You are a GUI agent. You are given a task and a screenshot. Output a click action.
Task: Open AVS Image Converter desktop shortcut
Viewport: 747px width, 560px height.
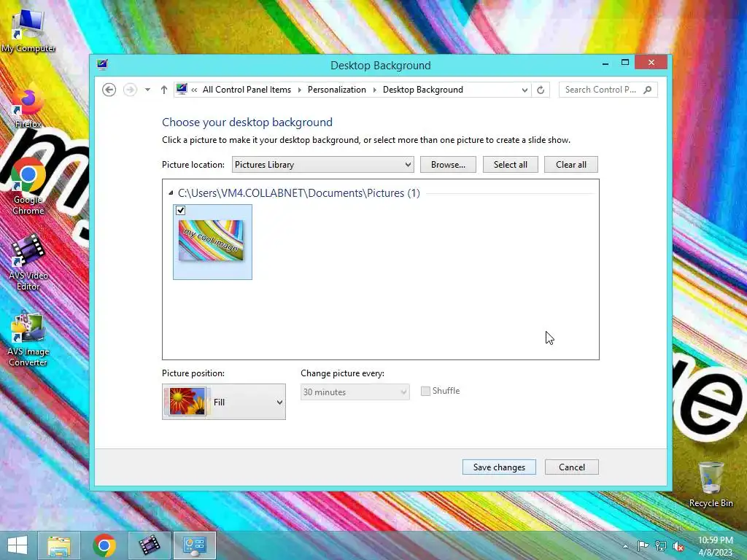click(28, 339)
